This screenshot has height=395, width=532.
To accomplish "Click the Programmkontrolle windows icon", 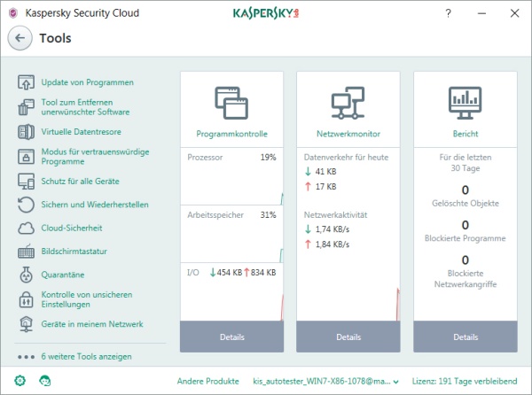I will tap(231, 103).
